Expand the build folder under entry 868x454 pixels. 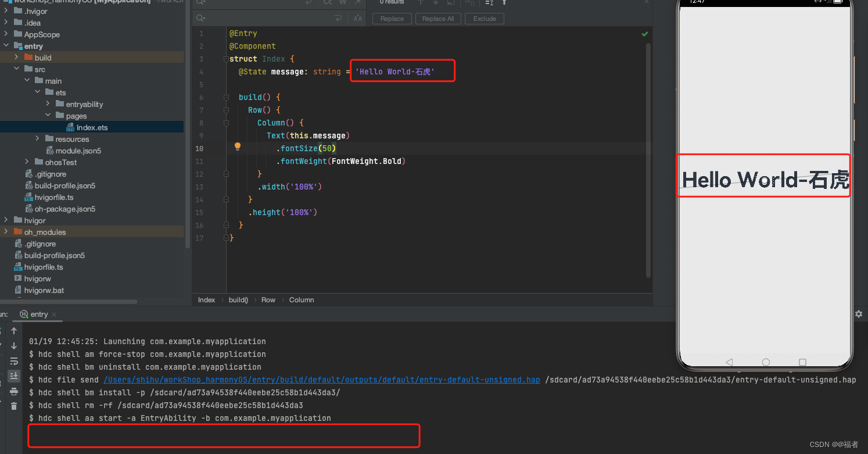pyautogui.click(x=16, y=57)
